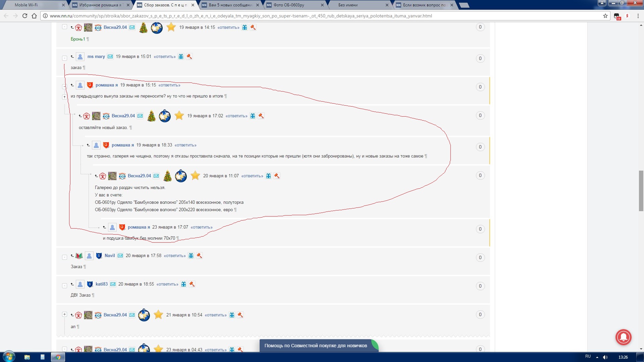Click the bookmark star in address bar
Viewport: 644px width, 362px height.
point(605,16)
